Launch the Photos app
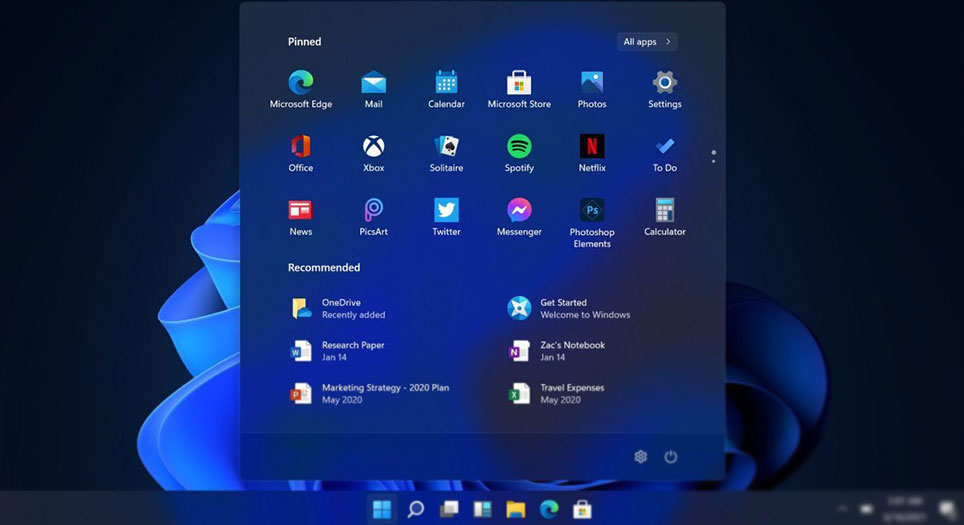The height and width of the screenshot is (525, 964). point(591,89)
